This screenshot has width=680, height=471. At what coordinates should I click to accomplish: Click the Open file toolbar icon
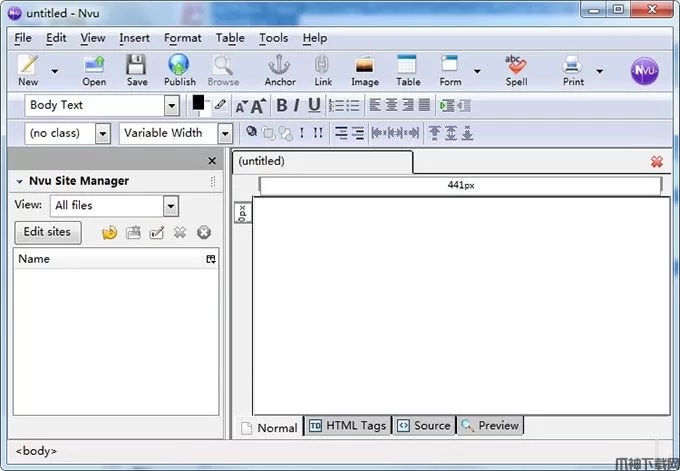pos(94,69)
